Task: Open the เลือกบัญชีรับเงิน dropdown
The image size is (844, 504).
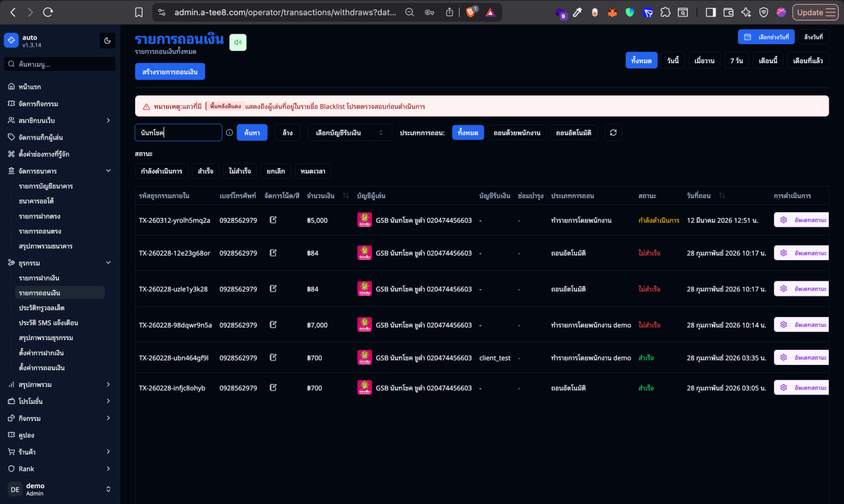Action: pyautogui.click(x=348, y=132)
